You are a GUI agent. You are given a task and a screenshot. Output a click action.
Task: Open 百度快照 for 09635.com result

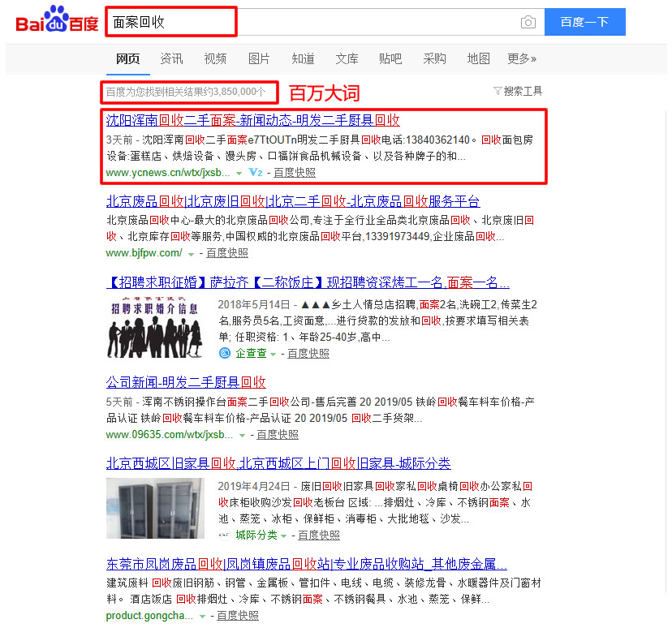278,434
